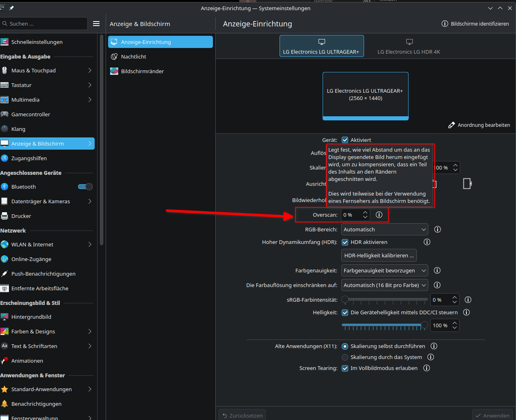Open the Bildschirmränder page

pyautogui.click(x=160, y=71)
